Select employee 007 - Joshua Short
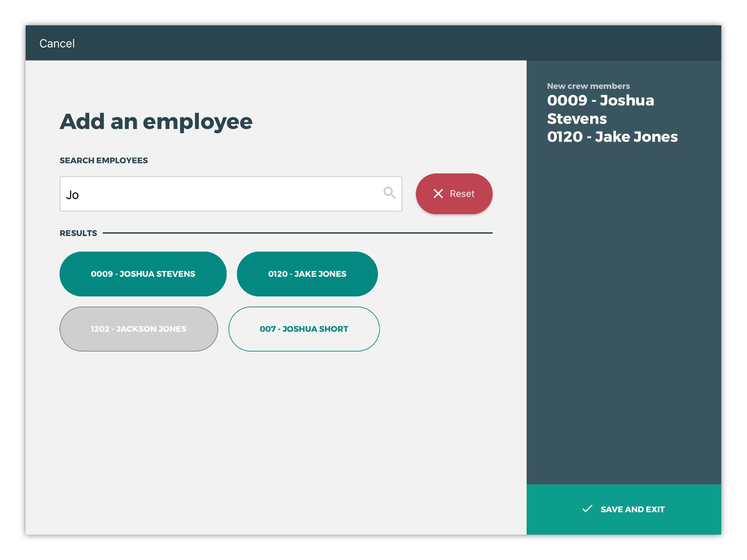 click(x=304, y=329)
